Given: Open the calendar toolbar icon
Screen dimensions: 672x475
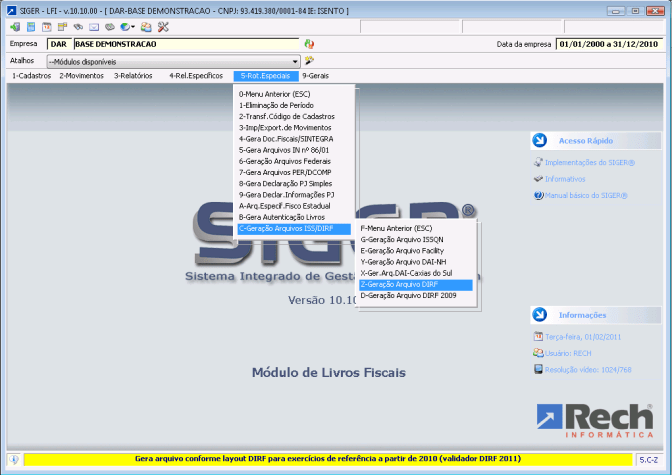Looking at the screenshot, I should click(47, 27).
